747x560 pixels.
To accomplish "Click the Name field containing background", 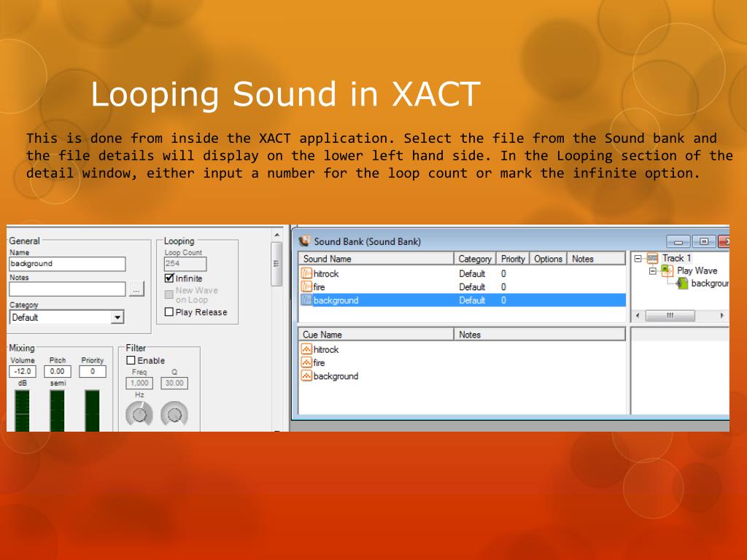I will [67, 264].
